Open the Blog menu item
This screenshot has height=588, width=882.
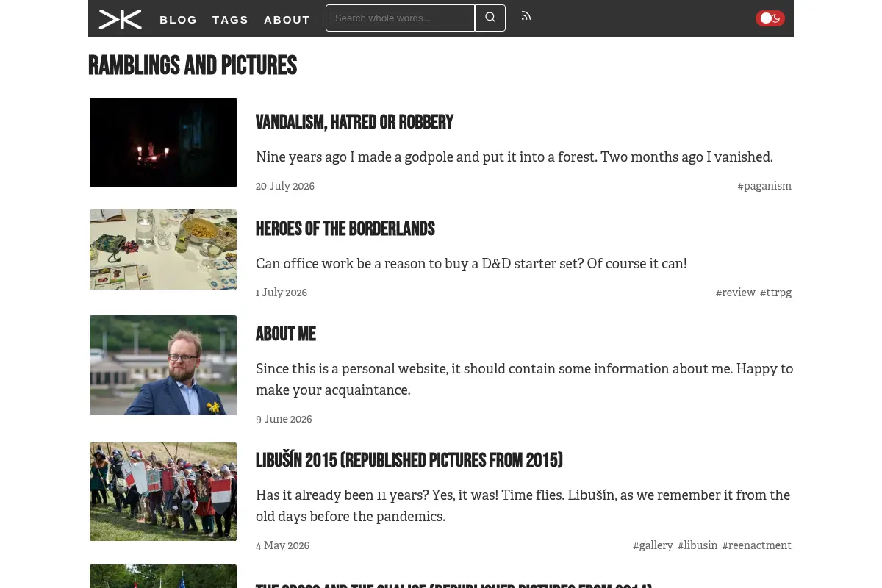[179, 20]
